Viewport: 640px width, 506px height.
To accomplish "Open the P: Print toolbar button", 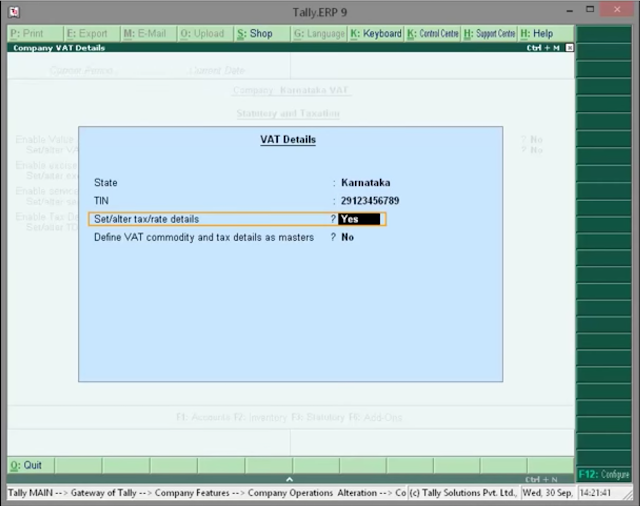I will click(35, 33).
